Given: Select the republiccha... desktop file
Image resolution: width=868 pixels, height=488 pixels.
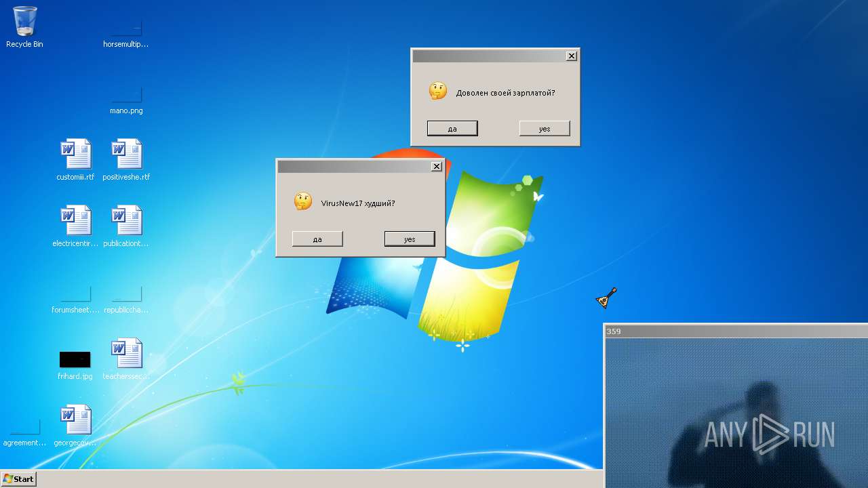Looking at the screenshot, I should (126, 298).
